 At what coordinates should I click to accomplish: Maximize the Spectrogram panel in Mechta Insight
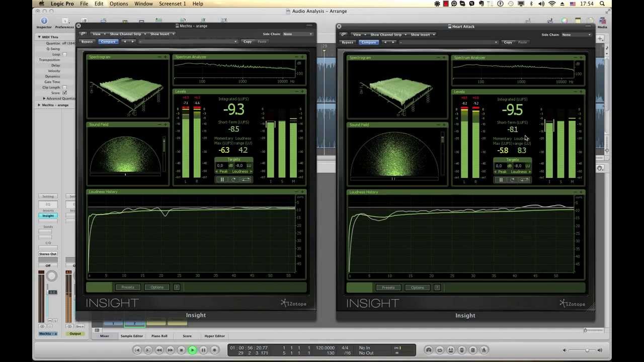[x=166, y=57]
